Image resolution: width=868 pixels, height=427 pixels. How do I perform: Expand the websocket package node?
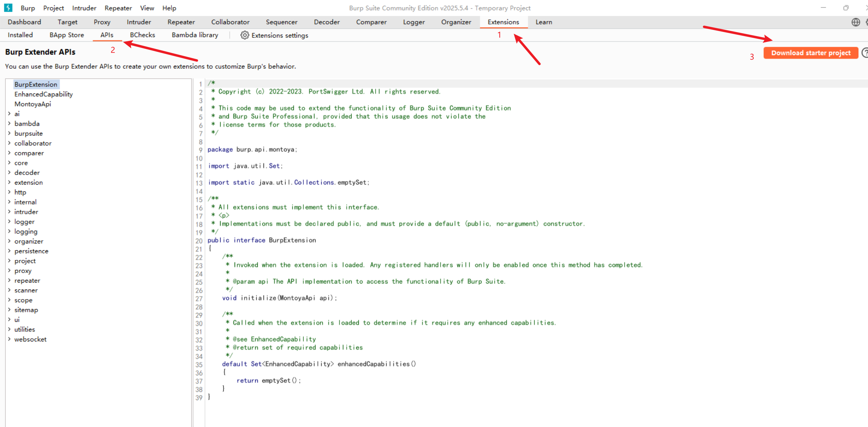(9, 339)
